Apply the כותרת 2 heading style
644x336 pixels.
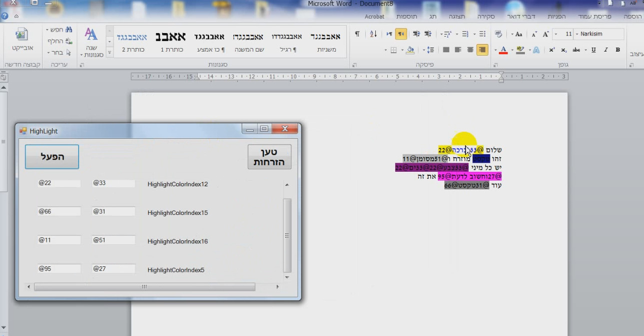132,42
